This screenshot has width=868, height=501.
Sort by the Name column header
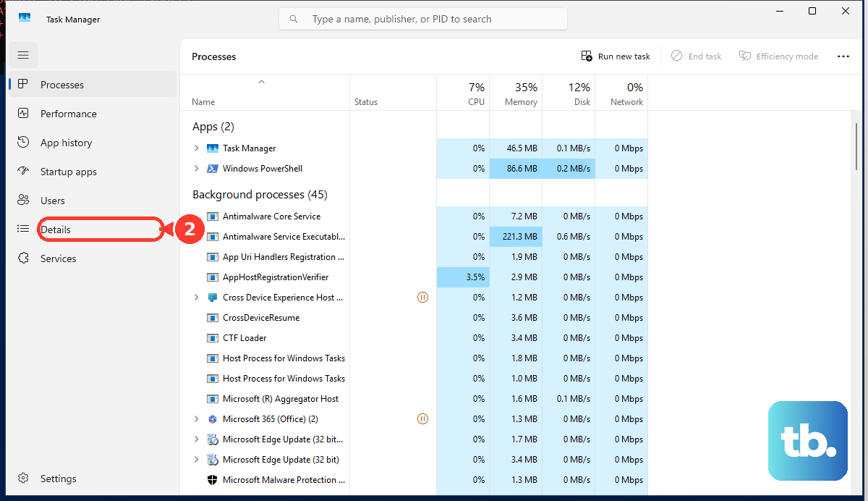tap(265, 93)
